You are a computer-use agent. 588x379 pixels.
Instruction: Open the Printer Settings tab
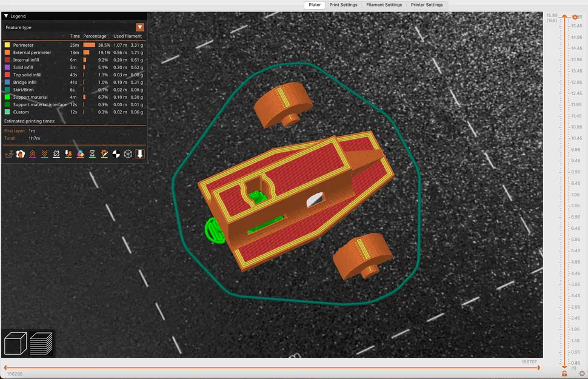(427, 5)
